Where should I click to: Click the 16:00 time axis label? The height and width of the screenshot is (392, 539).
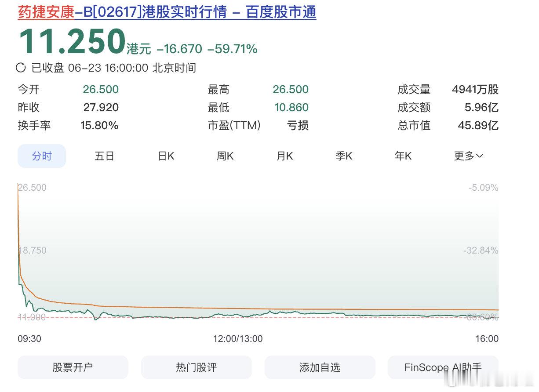pyautogui.click(x=487, y=339)
